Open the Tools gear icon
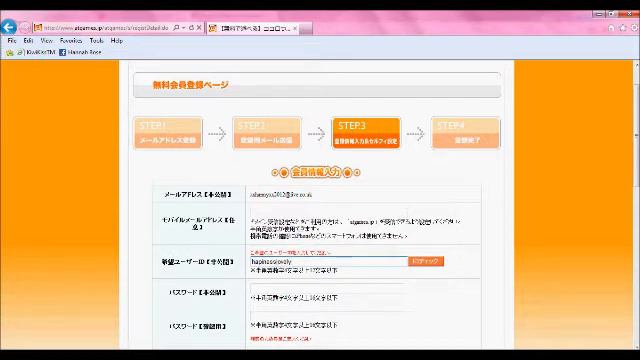The image size is (640, 360). pos(634,28)
